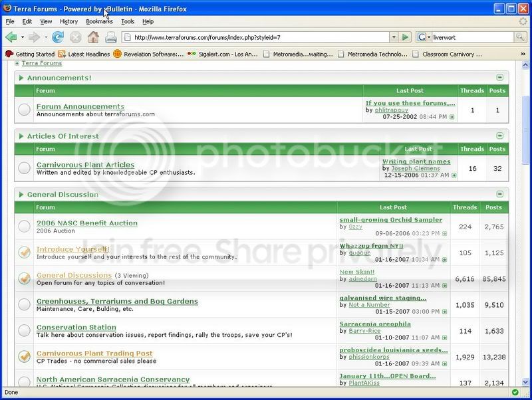Click the search magnifier icon
Viewport: 532px width, 400px height.
click(520, 37)
